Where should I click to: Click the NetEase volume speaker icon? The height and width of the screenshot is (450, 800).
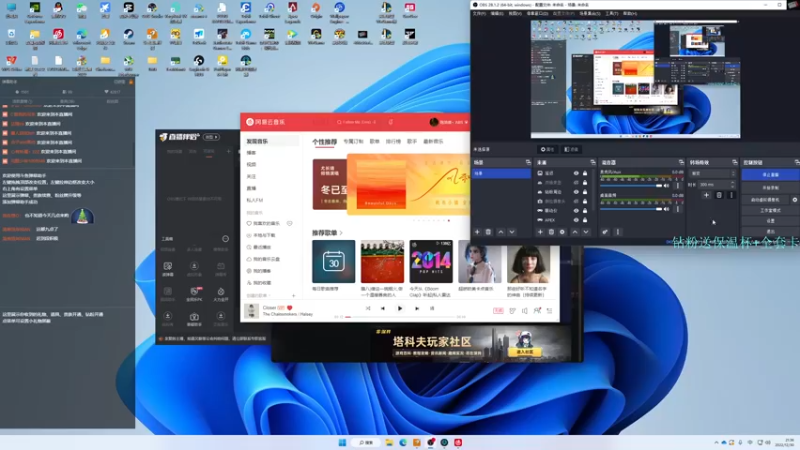[524, 310]
